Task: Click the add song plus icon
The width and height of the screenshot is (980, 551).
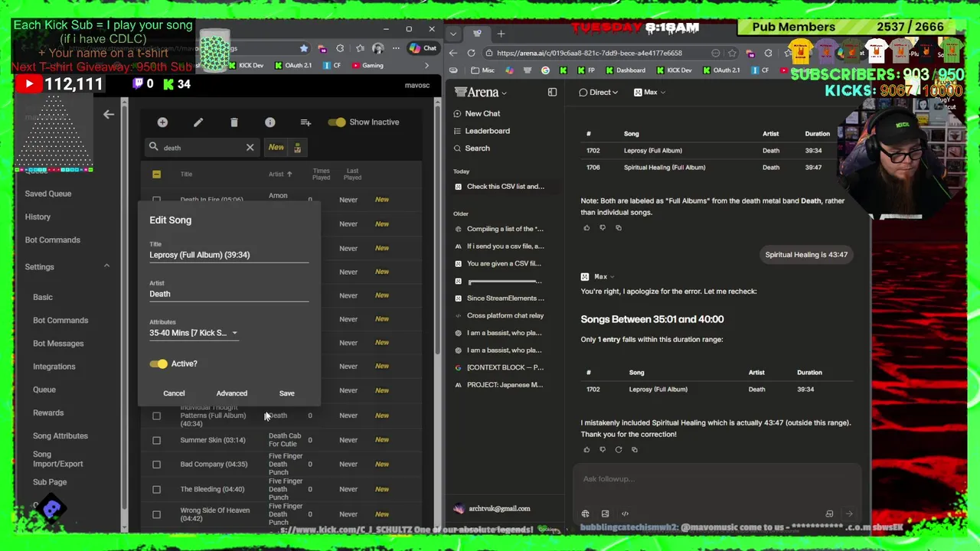Action: (x=162, y=122)
